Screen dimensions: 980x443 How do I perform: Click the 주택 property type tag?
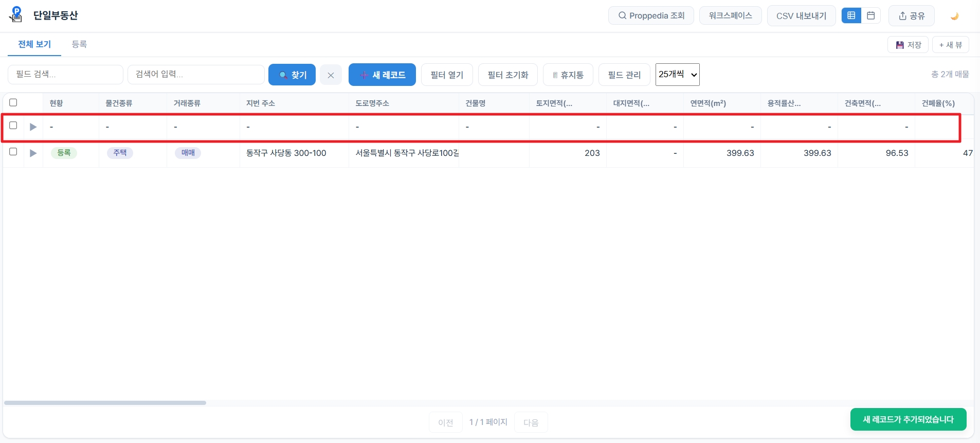pos(120,153)
